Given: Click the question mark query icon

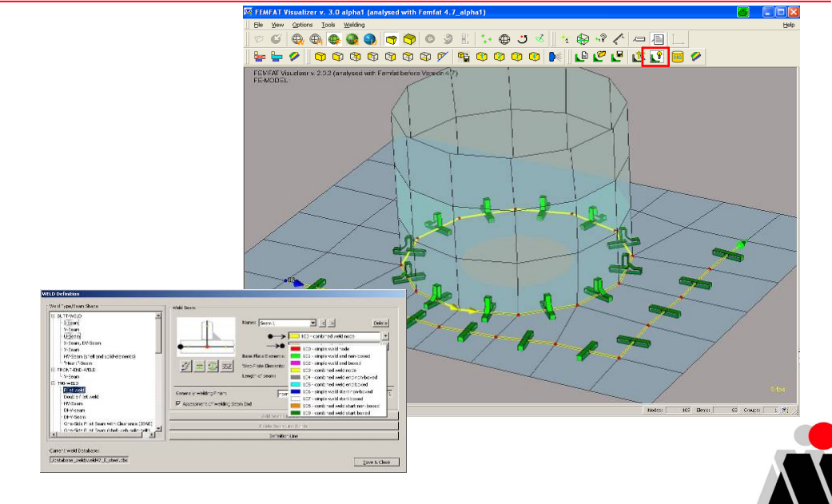Looking at the screenshot, I should (601, 39).
